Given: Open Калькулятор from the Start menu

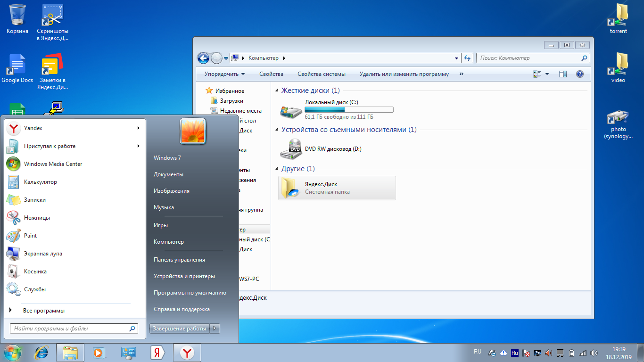Looking at the screenshot, I should pyautogui.click(x=40, y=182).
